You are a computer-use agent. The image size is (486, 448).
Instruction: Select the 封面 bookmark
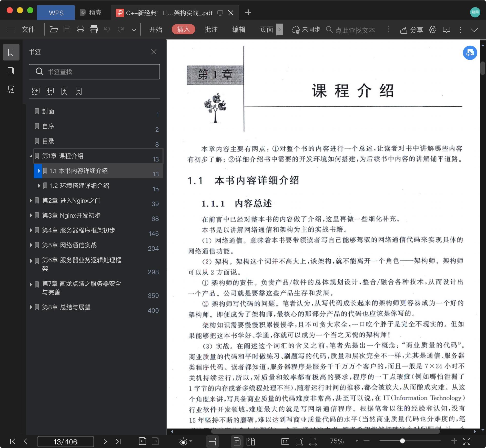point(48,111)
